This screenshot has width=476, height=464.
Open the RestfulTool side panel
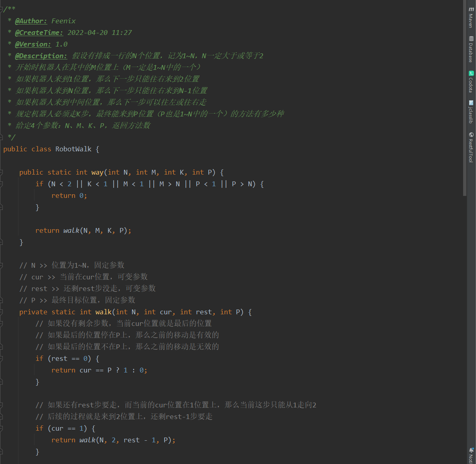[471, 147]
